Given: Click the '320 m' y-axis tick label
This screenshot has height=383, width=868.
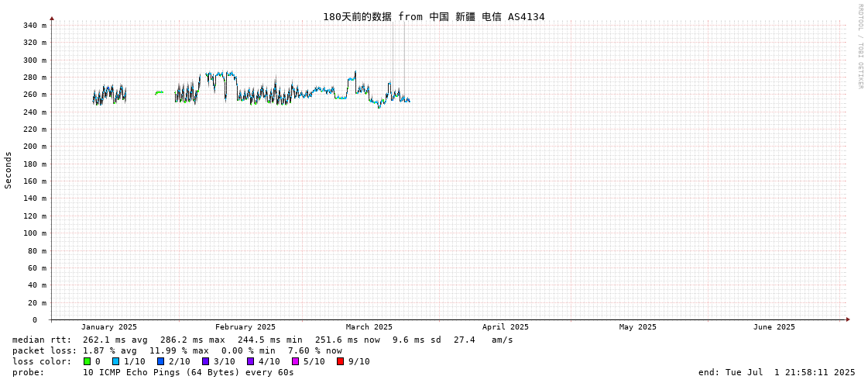Looking at the screenshot, I should tap(35, 43).
